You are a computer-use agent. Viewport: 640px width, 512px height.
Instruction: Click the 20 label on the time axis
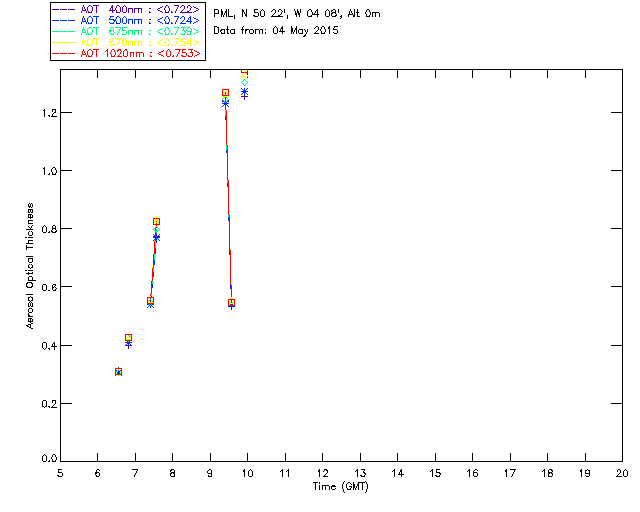point(622,473)
